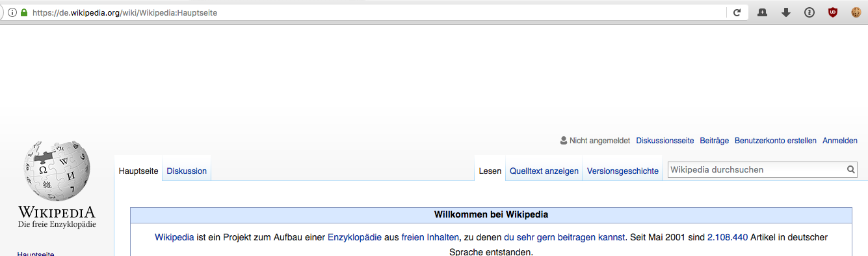
Task: Select the Lesen tab
Action: [490, 171]
